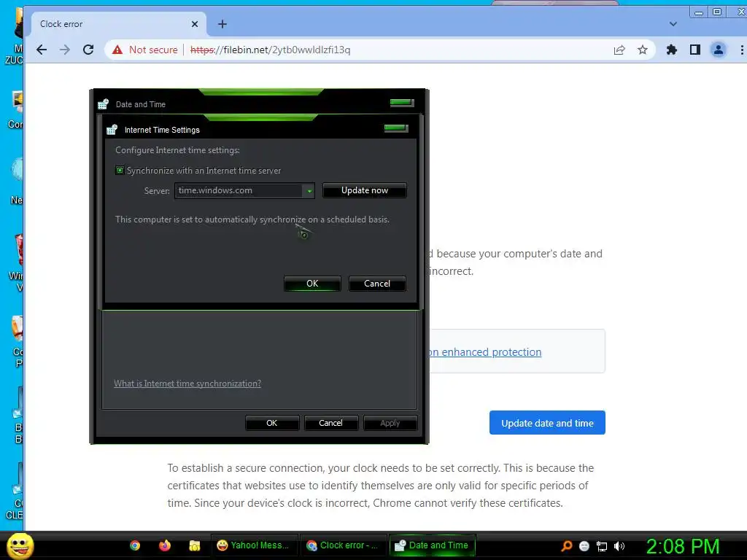Launch Chrome from quick launch
The height and width of the screenshot is (560, 747).
(135, 545)
